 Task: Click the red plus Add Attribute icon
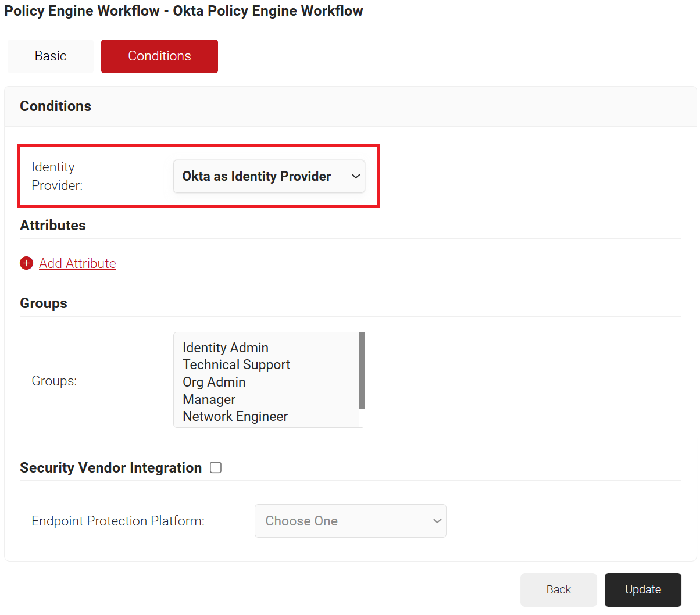26,263
